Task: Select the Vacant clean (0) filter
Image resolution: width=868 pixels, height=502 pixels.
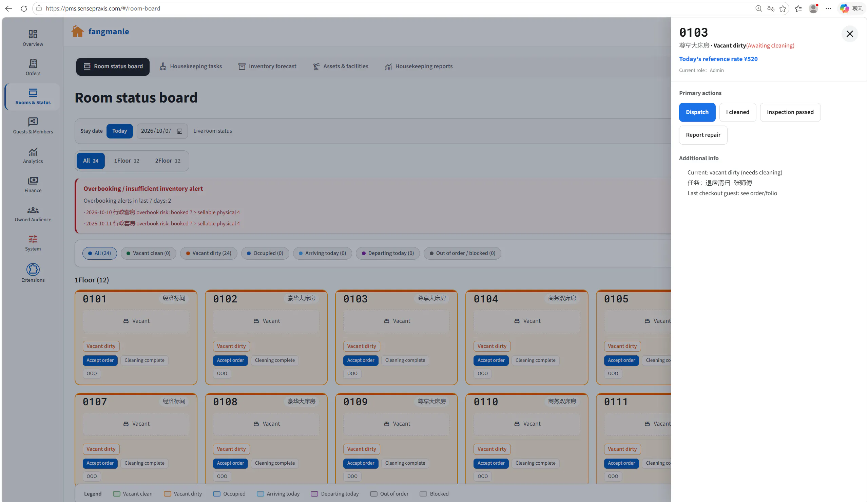Action: 148,253
